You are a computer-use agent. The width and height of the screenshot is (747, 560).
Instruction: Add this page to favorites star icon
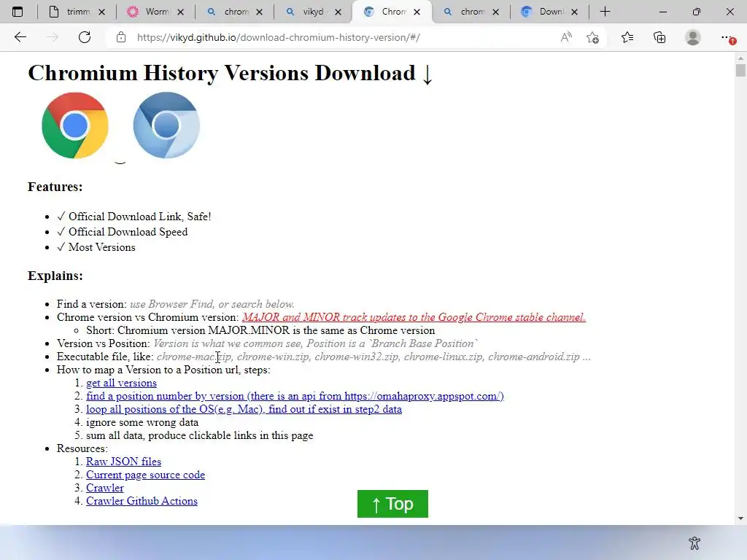click(592, 37)
